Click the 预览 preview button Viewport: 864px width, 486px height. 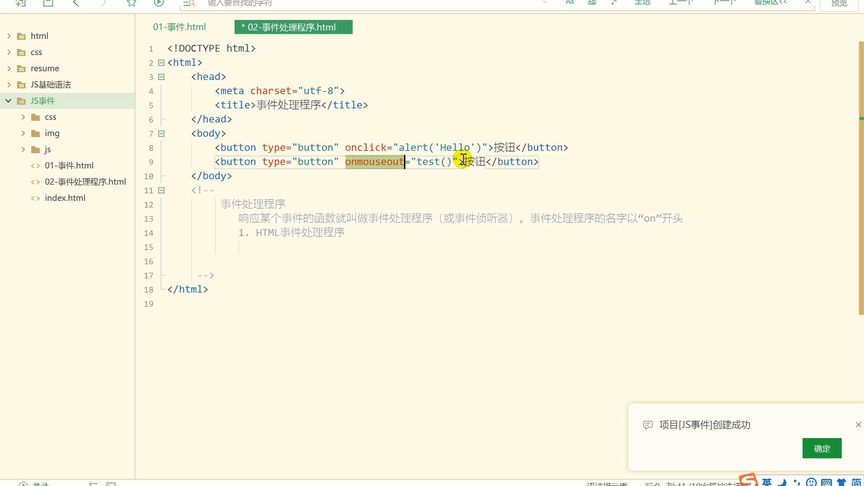coord(838,4)
